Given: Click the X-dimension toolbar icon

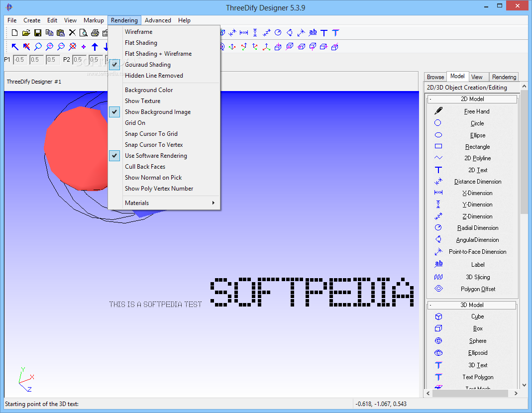Looking at the screenshot, I should click(244, 32).
